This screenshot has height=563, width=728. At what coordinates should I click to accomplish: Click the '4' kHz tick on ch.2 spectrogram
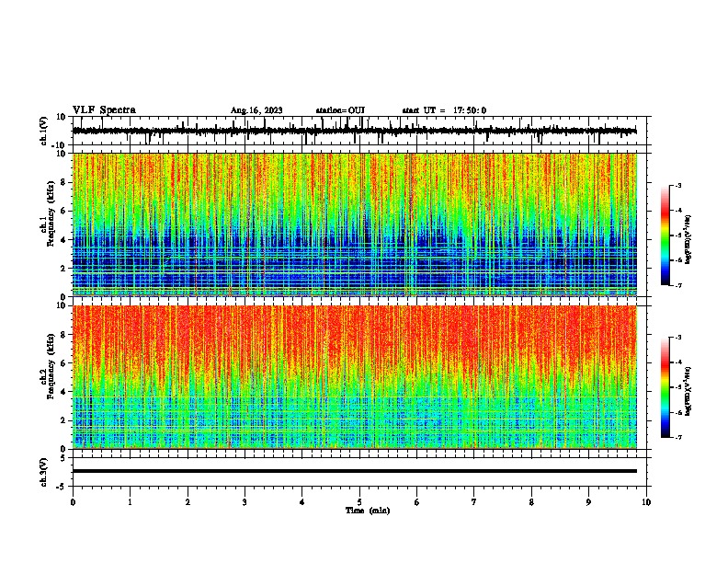coord(63,392)
